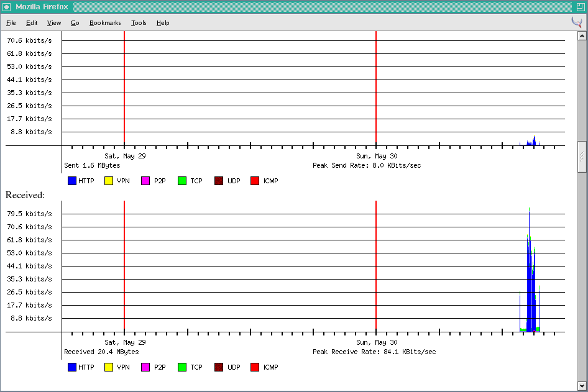Click the window menu icon in title bar
588x392 pixels.
click(x=7, y=7)
